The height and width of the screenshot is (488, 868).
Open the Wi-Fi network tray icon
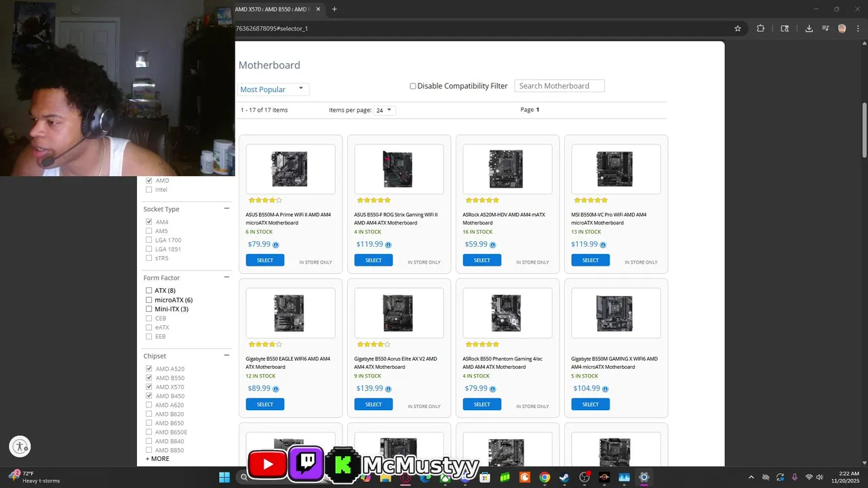[809, 477]
